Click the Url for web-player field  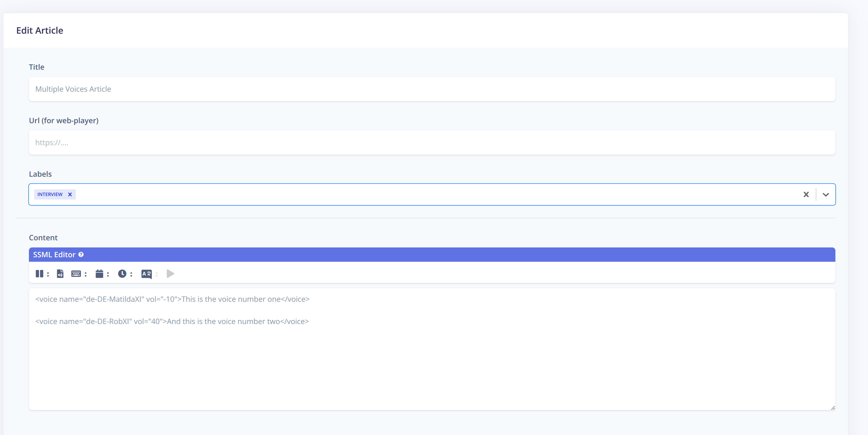(432, 143)
